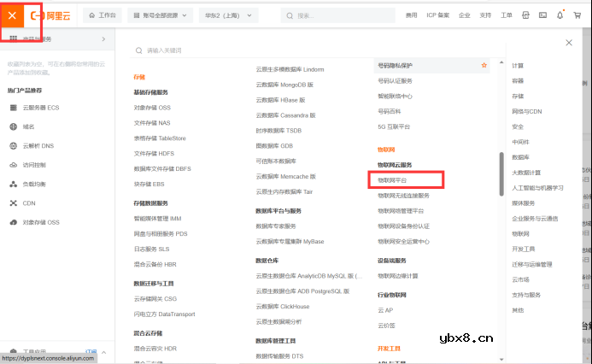Open the 工单 menu
The image size is (592, 364).
[507, 15]
